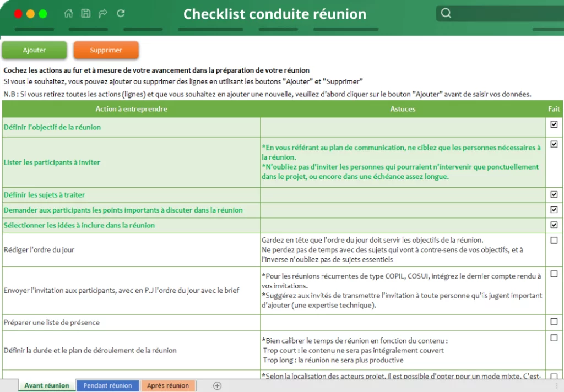Select the "Lister les participants à inviter" cell
Viewport: 564px width, 392px height.
131,162
